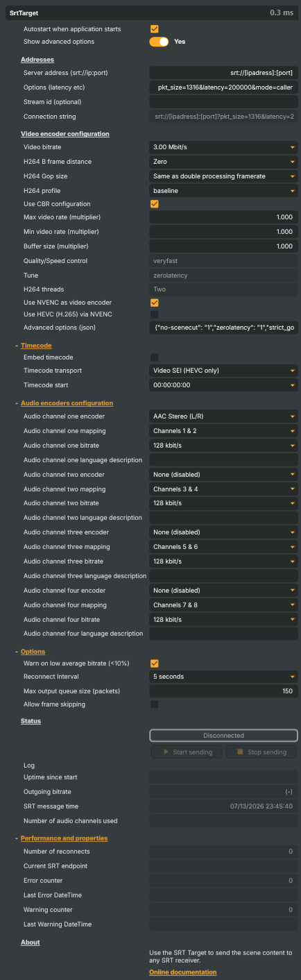301x980 pixels.
Task: Enable Allow frame skipping checkbox
Action: pos(155,704)
